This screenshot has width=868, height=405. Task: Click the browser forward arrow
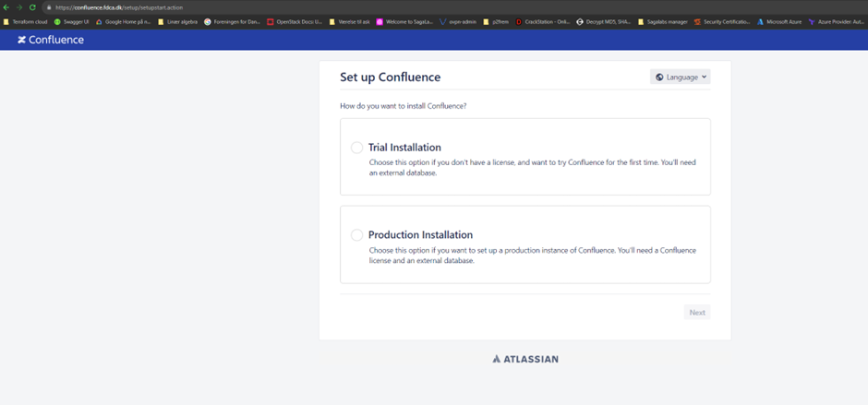(x=19, y=7)
